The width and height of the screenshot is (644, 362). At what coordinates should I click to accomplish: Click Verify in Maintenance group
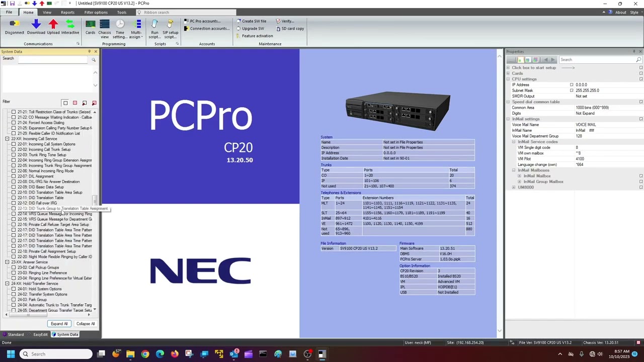pos(285,21)
